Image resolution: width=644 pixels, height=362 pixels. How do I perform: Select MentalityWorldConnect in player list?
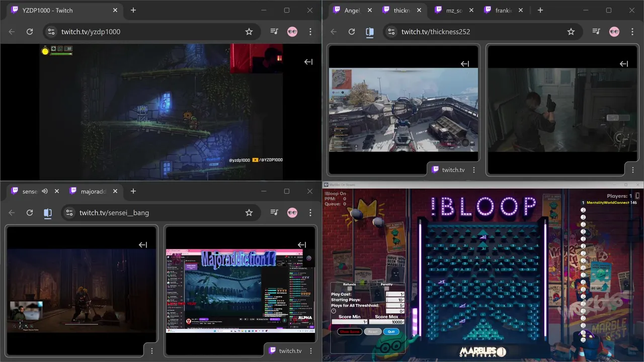(608, 203)
